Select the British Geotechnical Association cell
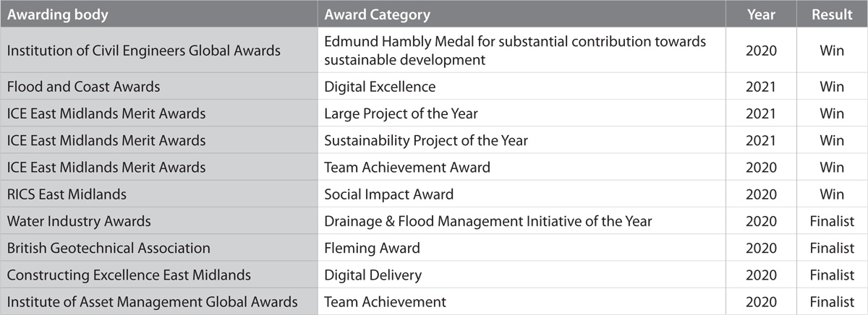The image size is (868, 315). (x=109, y=248)
